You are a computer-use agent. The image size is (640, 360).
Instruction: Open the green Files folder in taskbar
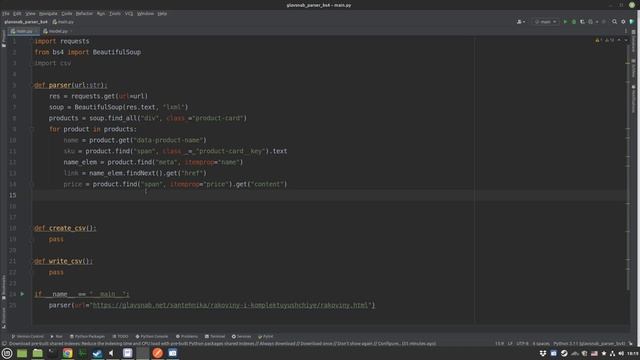coord(37,353)
